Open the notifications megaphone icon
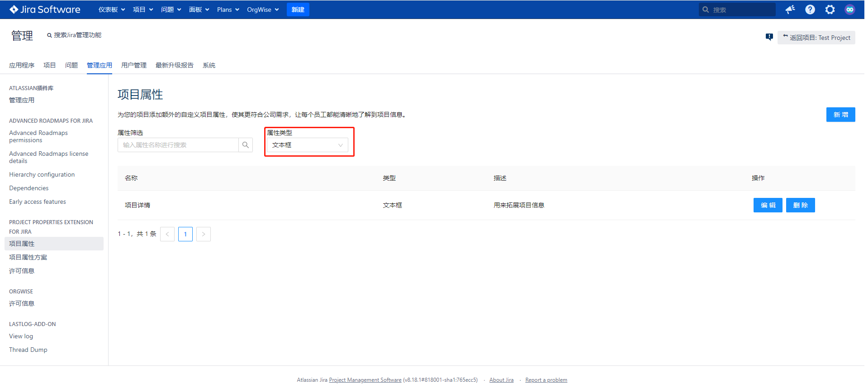This screenshot has height=389, width=868. [x=790, y=10]
